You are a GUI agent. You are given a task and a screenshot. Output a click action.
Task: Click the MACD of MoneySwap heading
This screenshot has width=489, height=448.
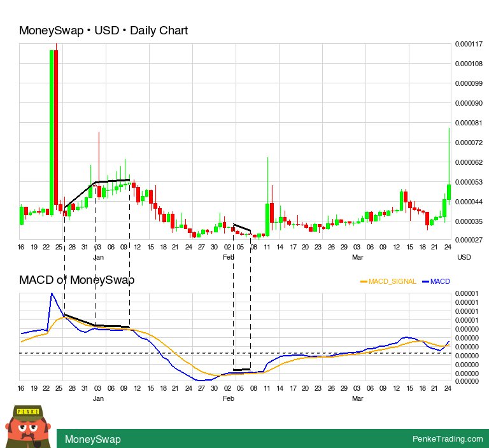pos(76,280)
